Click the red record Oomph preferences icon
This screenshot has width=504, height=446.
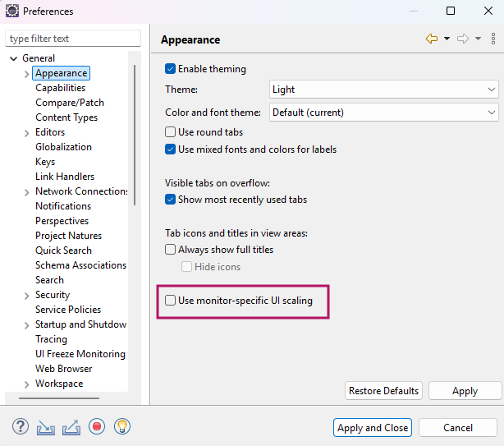point(97,426)
